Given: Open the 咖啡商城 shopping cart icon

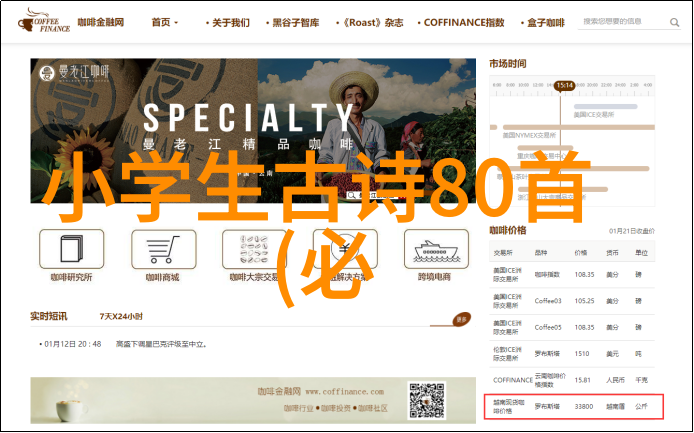Looking at the screenshot, I should point(163,249).
